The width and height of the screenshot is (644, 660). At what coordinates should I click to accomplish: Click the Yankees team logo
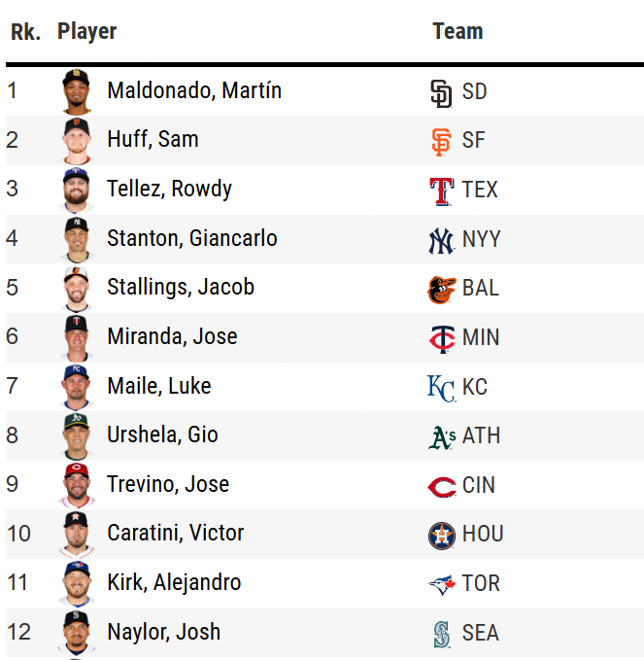[x=441, y=239]
